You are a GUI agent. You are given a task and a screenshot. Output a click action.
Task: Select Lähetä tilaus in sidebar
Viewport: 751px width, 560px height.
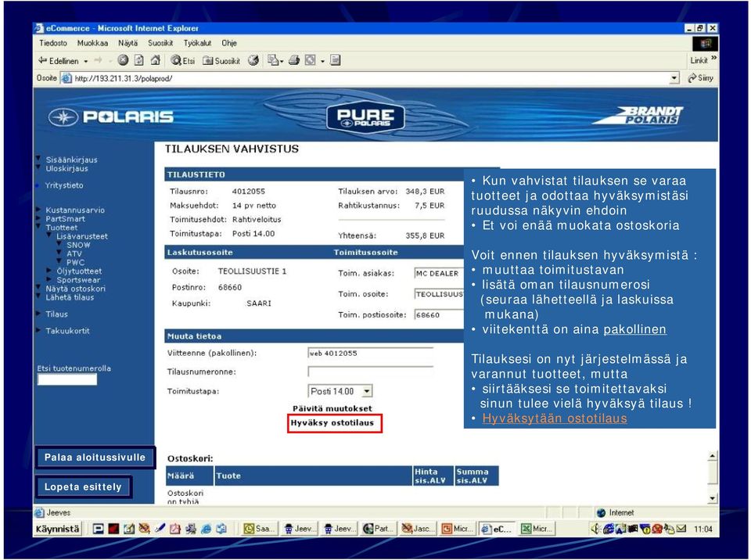70,297
